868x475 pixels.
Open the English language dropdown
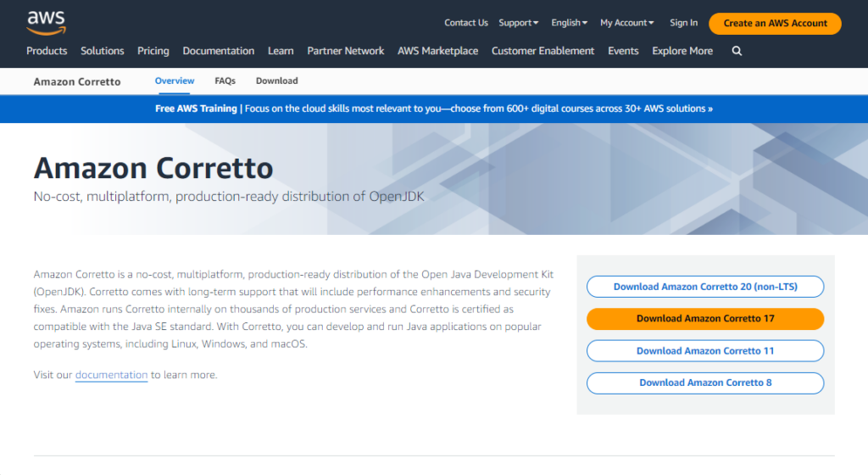click(x=569, y=23)
